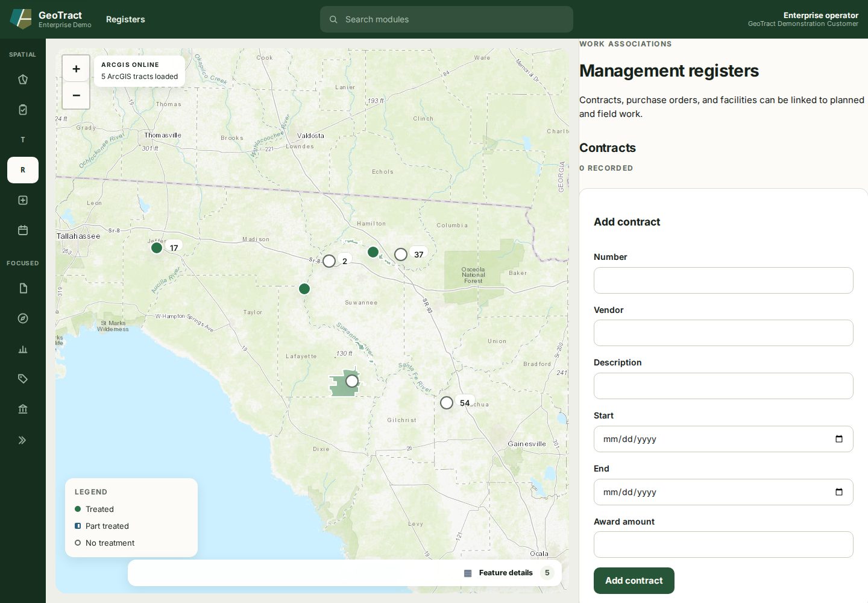Click untreated marker on shaded tract in Lafayette
This screenshot has width=868, height=603.
pyautogui.click(x=352, y=381)
